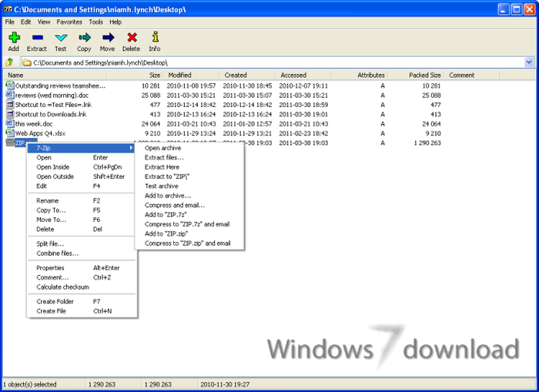The height and width of the screenshot is (392, 539).
Task: Select Copy To… in context menu
Action: (52, 210)
